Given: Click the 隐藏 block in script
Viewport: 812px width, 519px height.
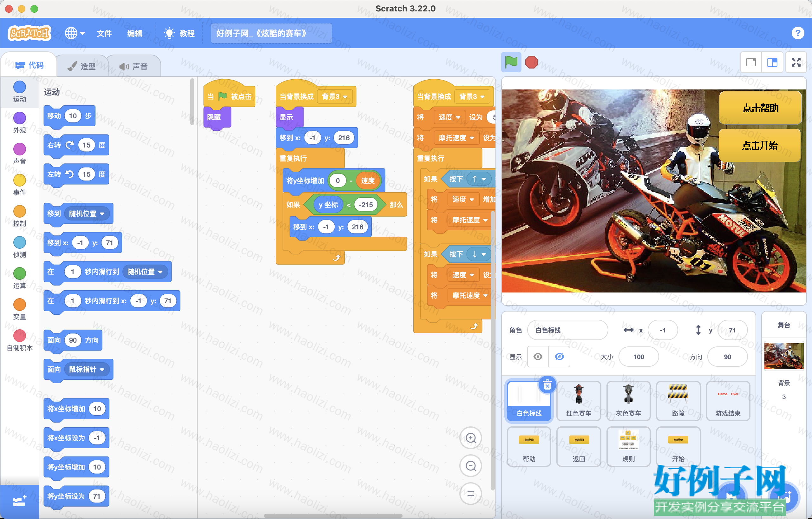Looking at the screenshot, I should [x=217, y=117].
